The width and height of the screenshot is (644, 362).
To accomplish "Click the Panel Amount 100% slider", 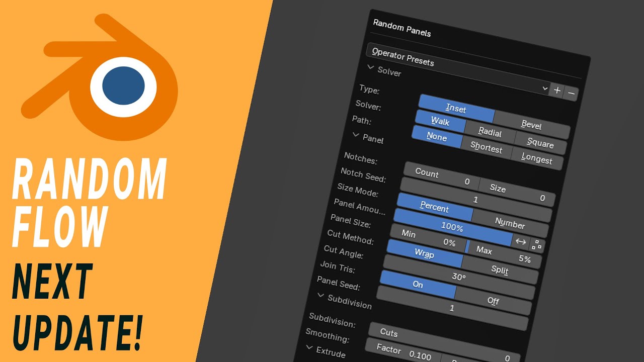I will pyautogui.click(x=453, y=227).
